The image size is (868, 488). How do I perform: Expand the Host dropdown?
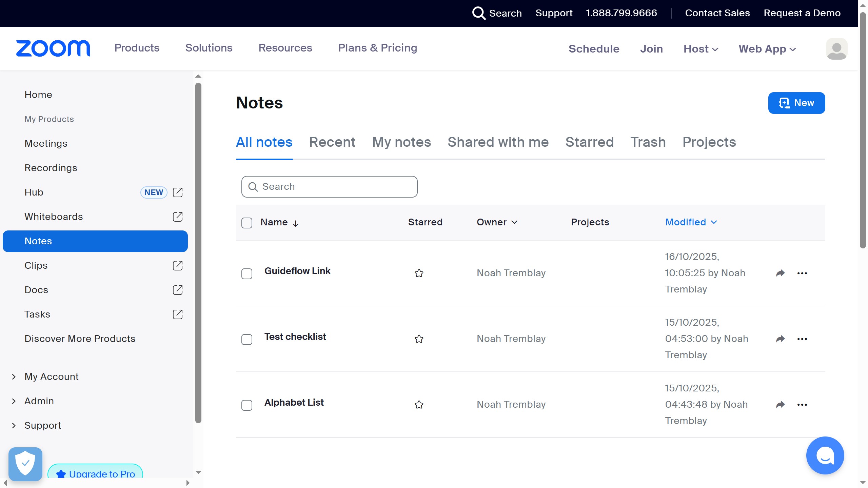click(x=701, y=49)
